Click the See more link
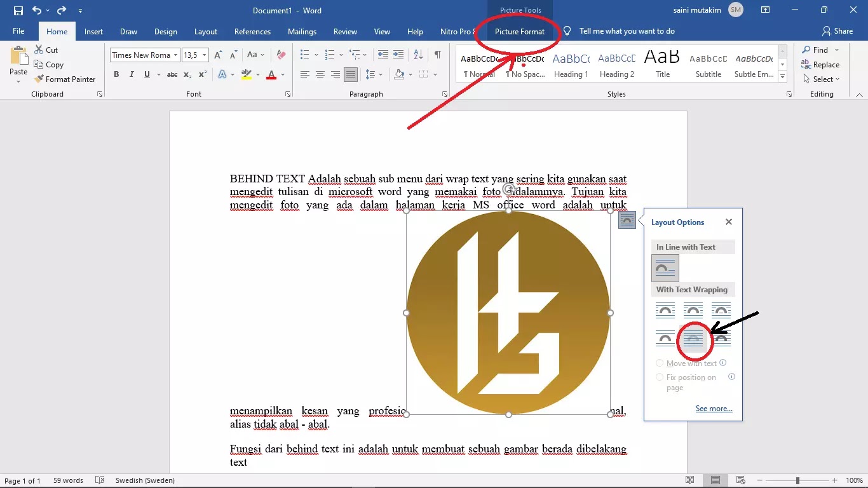868x488 pixels. (x=714, y=409)
